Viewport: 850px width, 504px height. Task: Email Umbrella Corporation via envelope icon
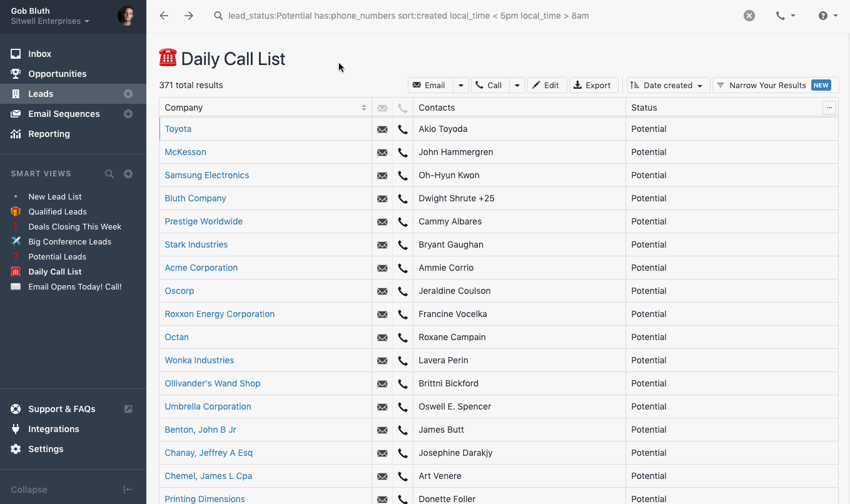382,407
